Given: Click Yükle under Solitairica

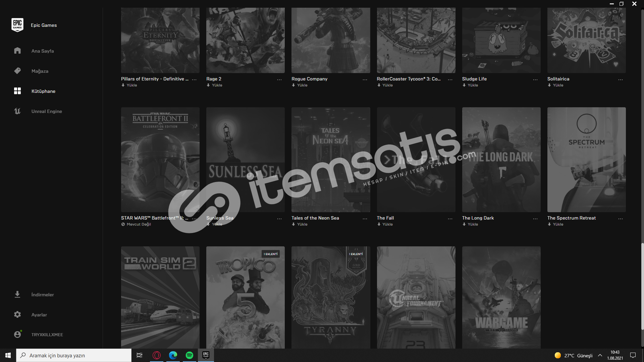Looking at the screenshot, I should (555, 85).
